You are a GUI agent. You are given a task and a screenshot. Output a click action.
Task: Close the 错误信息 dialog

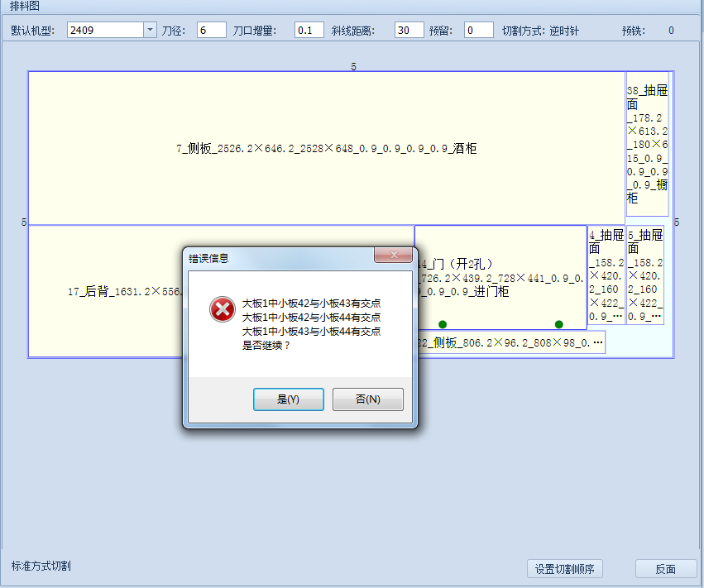coord(393,256)
